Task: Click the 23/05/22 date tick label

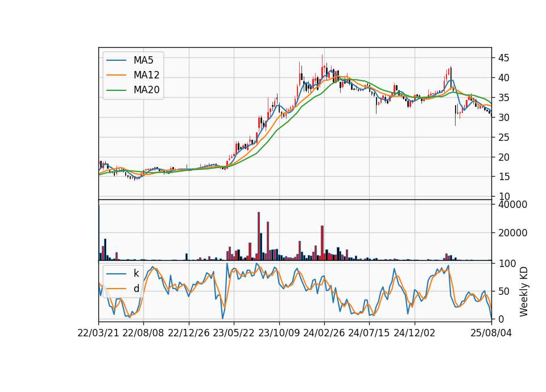Action: [x=234, y=333]
